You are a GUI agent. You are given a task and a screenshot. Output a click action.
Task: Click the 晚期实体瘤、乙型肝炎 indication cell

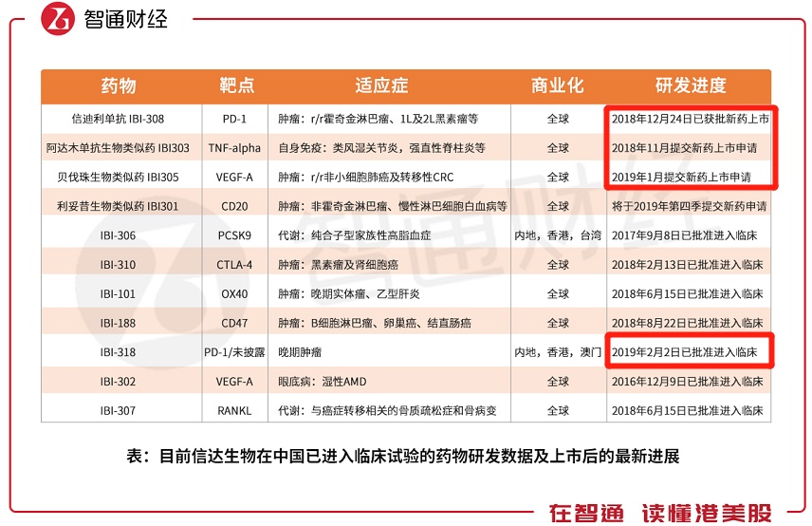point(349,293)
